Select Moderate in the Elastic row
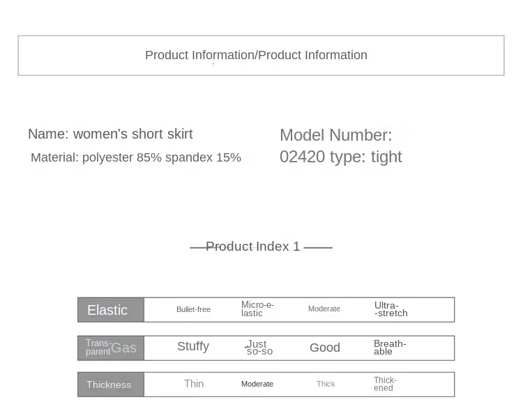The width and height of the screenshot is (523, 420). tap(324, 309)
